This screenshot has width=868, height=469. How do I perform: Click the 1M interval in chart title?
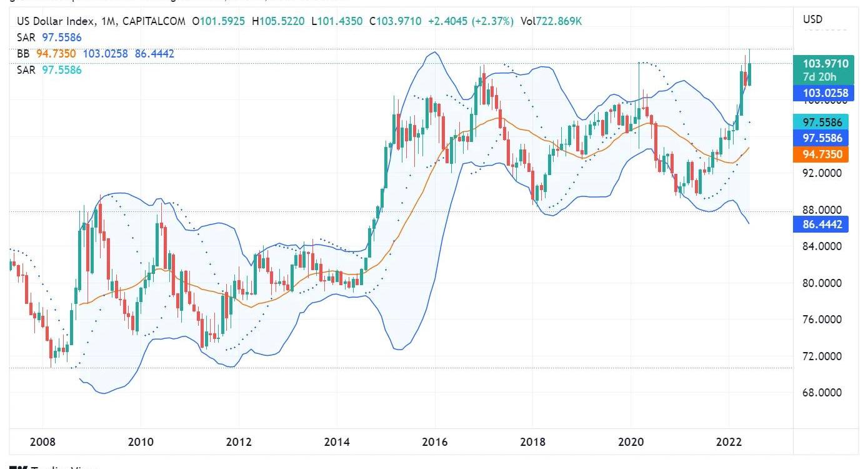tap(108, 21)
